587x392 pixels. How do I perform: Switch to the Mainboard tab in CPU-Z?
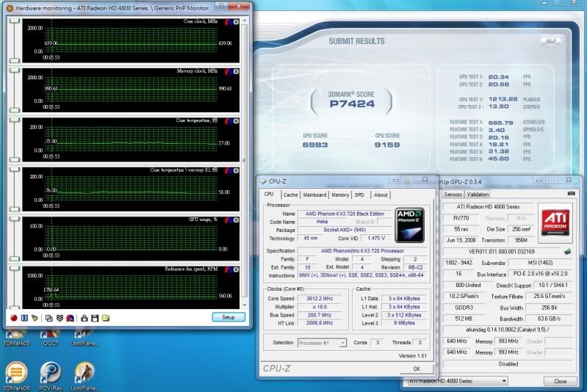[314, 195]
